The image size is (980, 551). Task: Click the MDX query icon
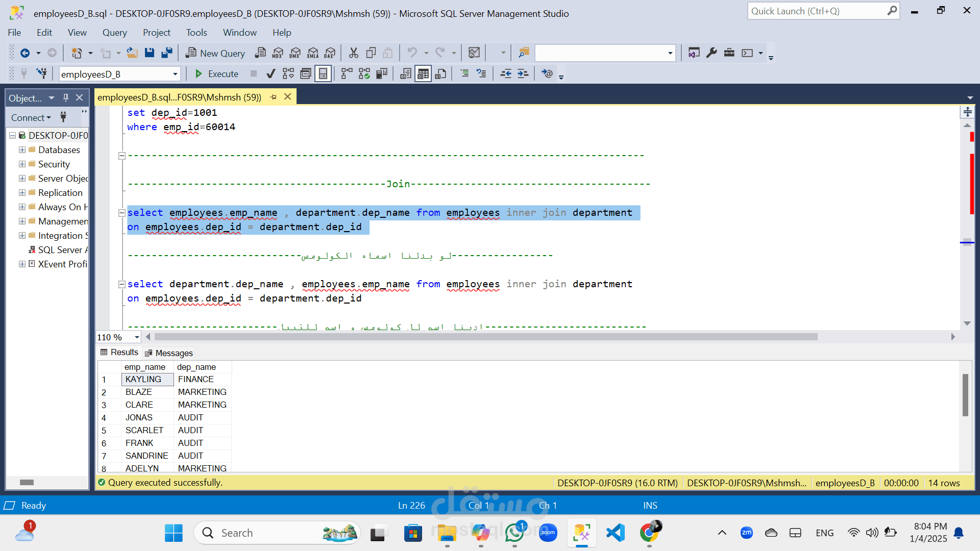click(x=278, y=53)
